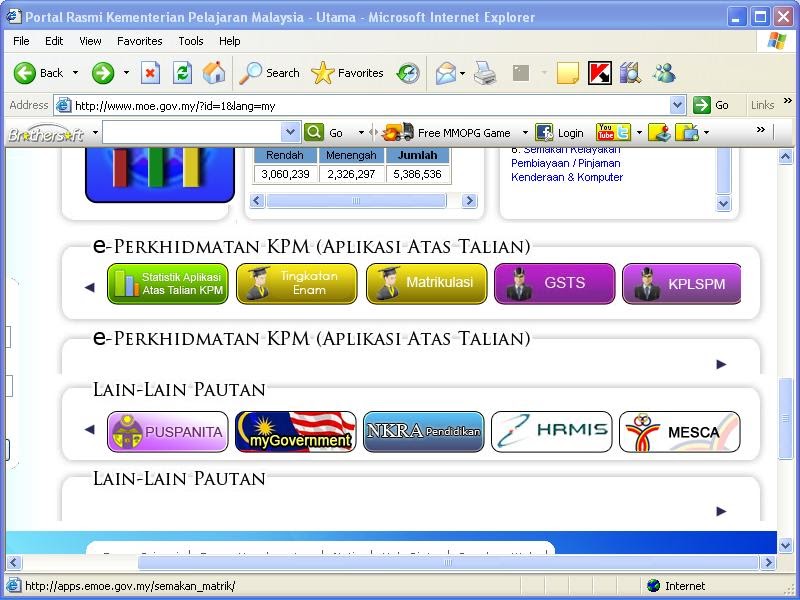This screenshot has width=800, height=600.
Task: Click in the Brothersoft search input field
Action: point(192,132)
